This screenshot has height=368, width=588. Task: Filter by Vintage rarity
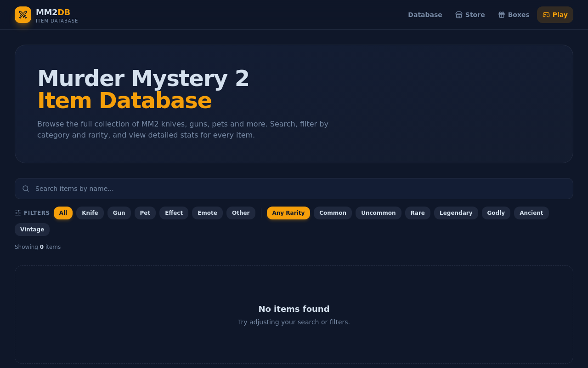32,230
